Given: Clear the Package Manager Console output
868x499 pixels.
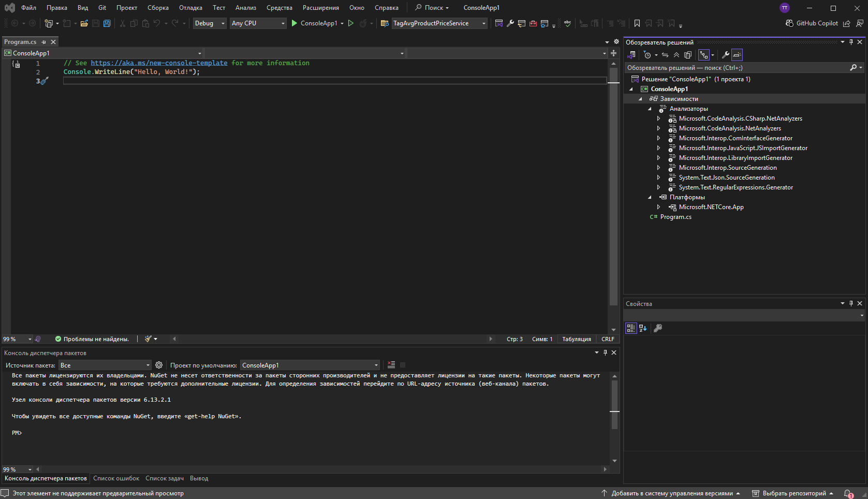Looking at the screenshot, I should (391, 365).
